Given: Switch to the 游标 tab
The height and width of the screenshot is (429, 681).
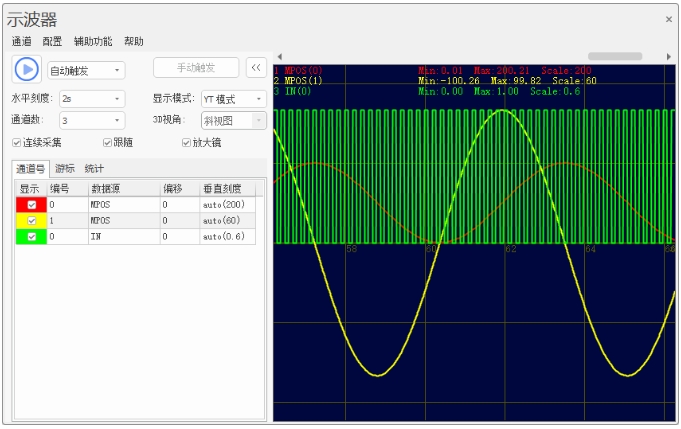Looking at the screenshot, I should coord(65,169).
